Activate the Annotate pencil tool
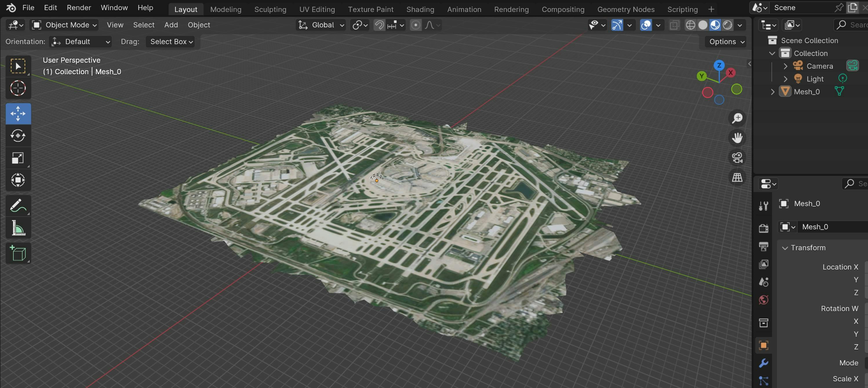868x388 pixels. point(18,205)
